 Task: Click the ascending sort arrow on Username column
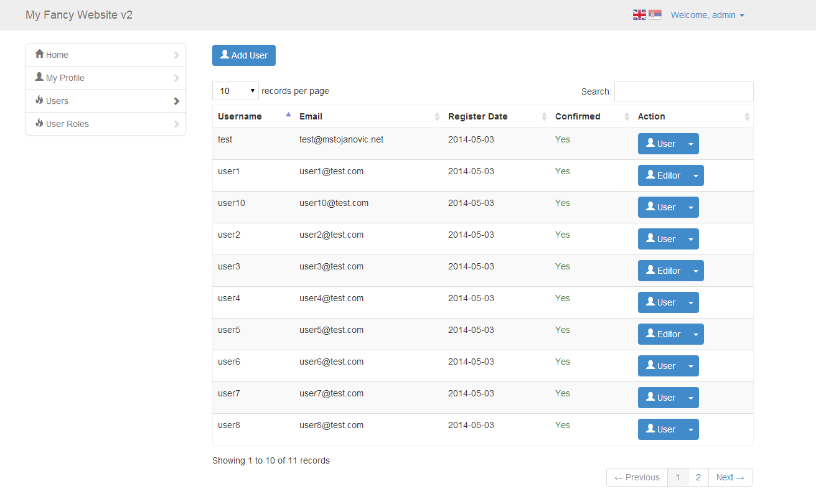[x=288, y=114]
